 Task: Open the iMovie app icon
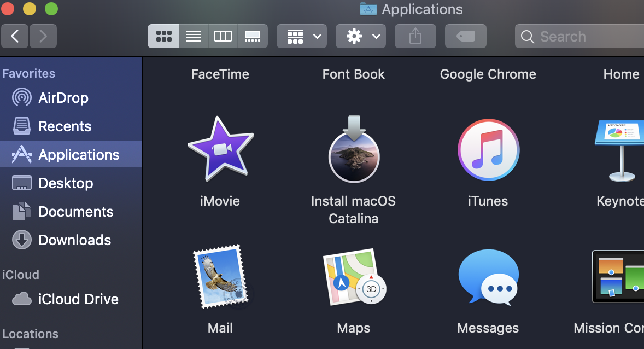(x=220, y=149)
